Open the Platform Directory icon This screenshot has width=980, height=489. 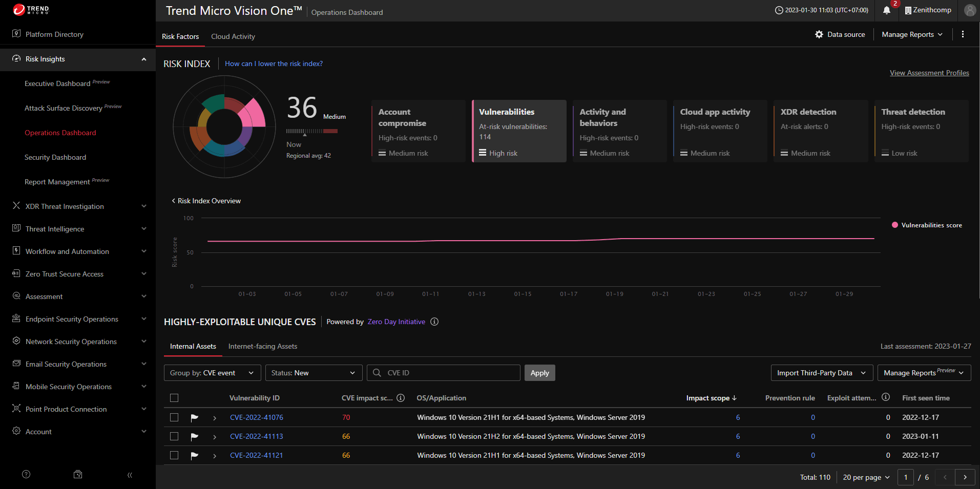[16, 34]
